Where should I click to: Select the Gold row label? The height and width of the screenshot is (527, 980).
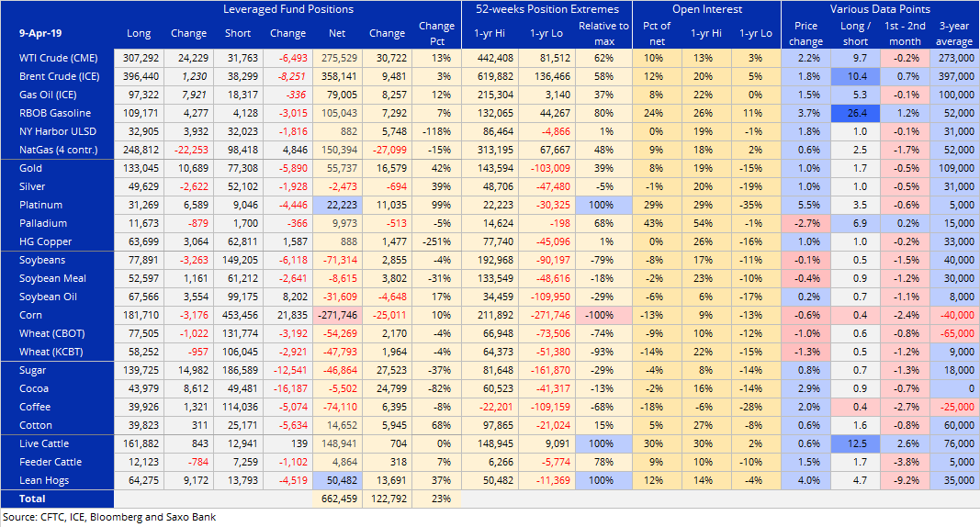31,167
